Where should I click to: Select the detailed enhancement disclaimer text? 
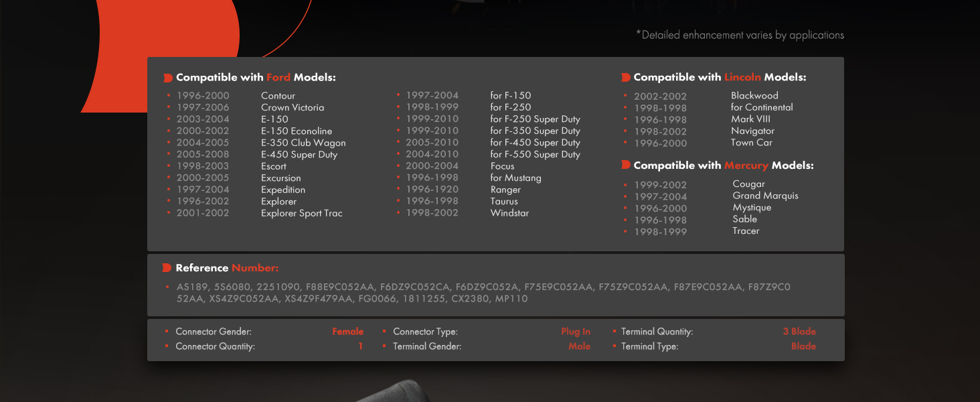click(x=740, y=35)
